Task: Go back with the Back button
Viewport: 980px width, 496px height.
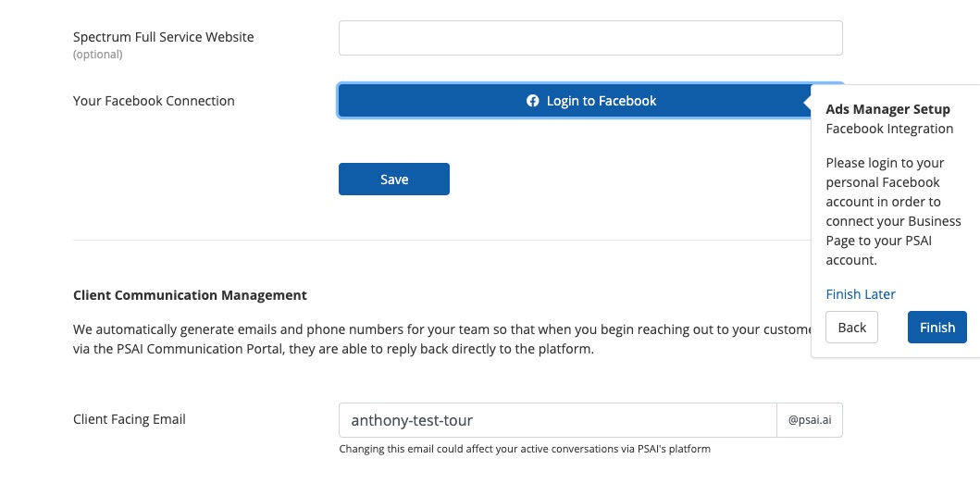Action: click(x=851, y=328)
